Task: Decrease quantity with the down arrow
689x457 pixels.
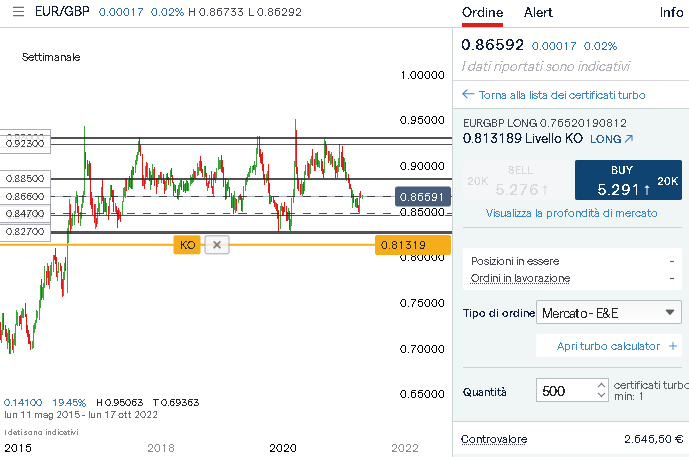Action: (600, 396)
